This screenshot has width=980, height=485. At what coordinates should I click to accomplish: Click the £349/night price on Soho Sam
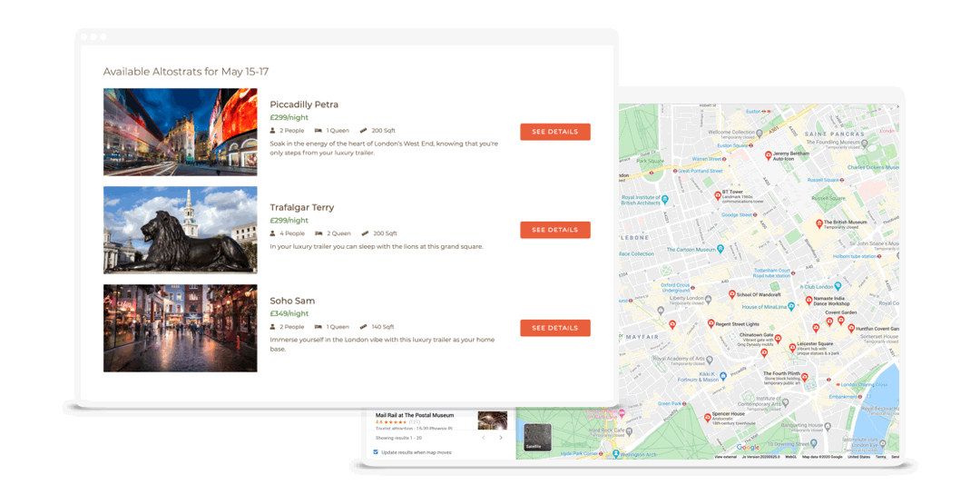pos(289,313)
